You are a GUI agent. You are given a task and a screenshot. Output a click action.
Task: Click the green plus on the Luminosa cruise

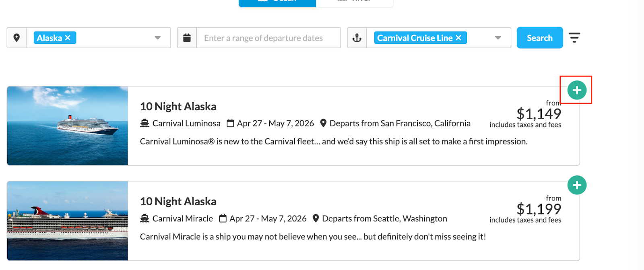click(577, 90)
